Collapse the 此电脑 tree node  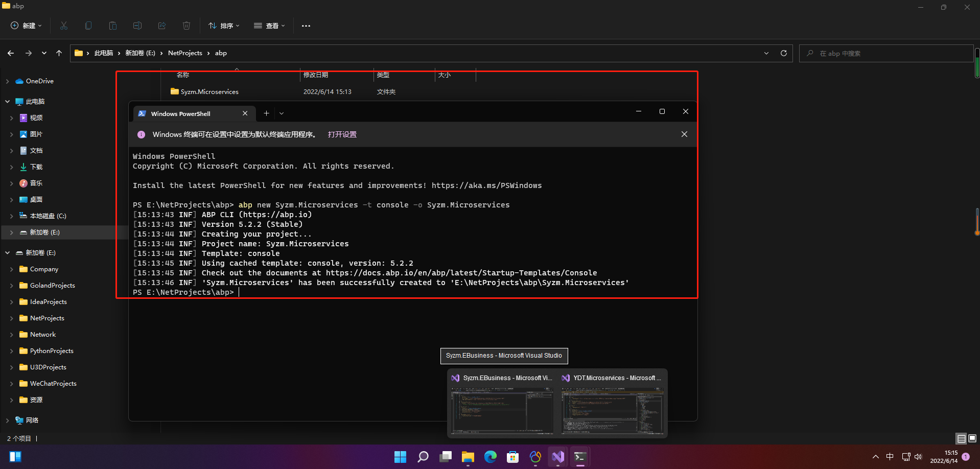(x=8, y=102)
